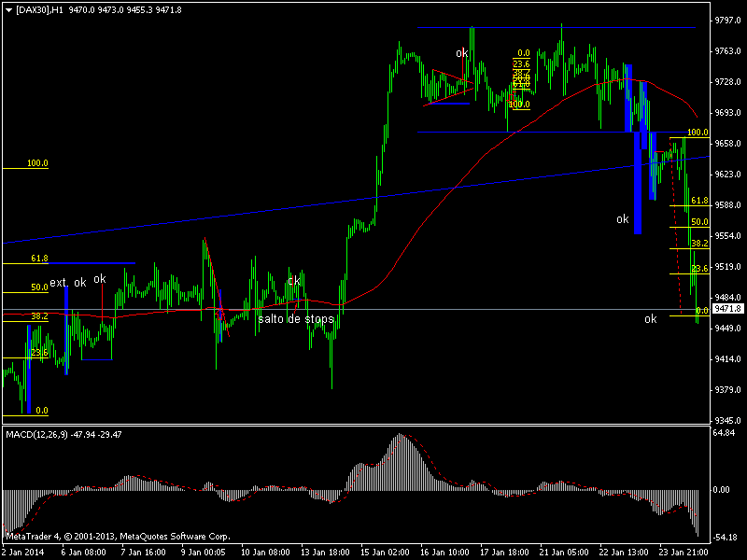Image resolution: width=747 pixels, height=560 pixels.
Task: Select the 9345.0 price scale value
Action: (x=727, y=421)
